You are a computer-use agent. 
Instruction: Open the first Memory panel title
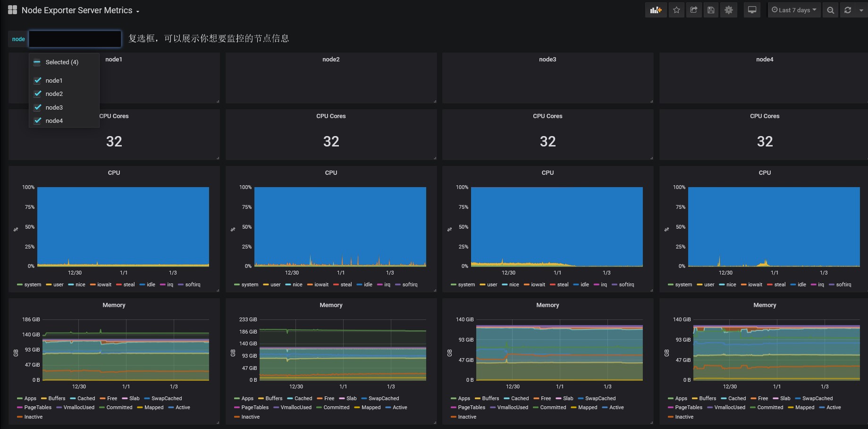(x=114, y=305)
